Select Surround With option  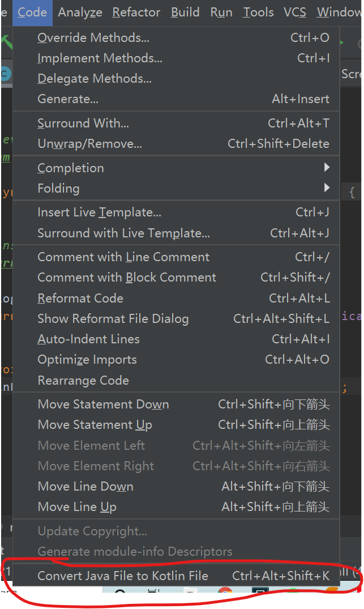tap(83, 123)
